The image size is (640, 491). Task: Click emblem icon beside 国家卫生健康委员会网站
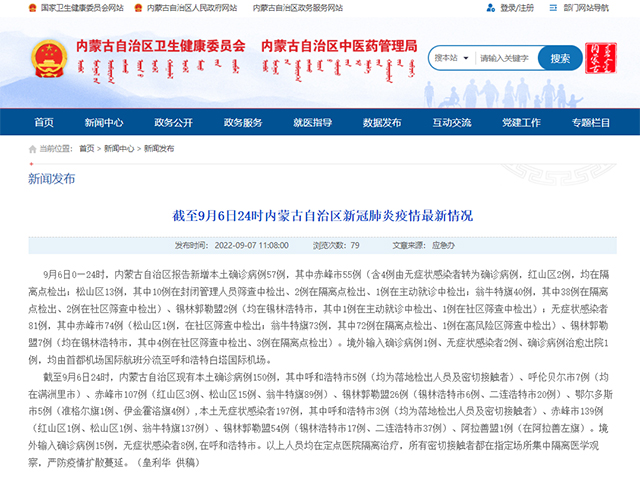pos(33,8)
